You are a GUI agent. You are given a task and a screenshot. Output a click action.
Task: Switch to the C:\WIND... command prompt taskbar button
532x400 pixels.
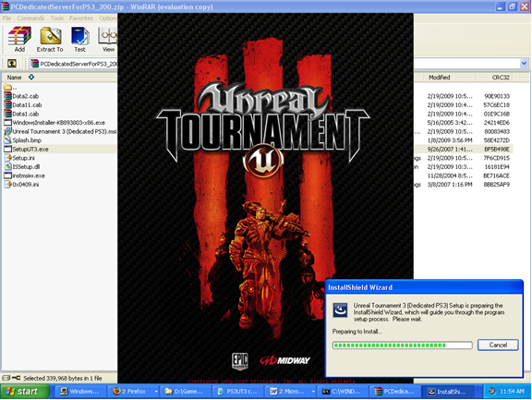(x=343, y=392)
